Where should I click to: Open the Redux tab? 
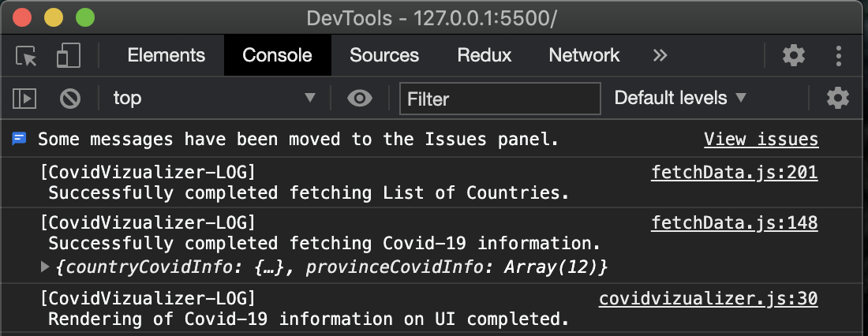pos(485,55)
